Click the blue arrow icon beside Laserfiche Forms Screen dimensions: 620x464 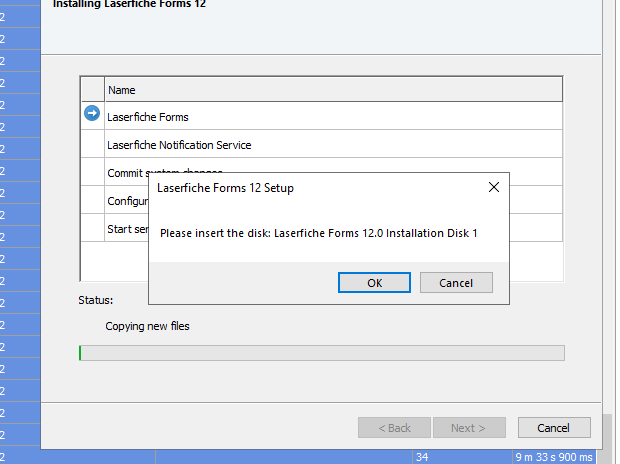[92, 113]
